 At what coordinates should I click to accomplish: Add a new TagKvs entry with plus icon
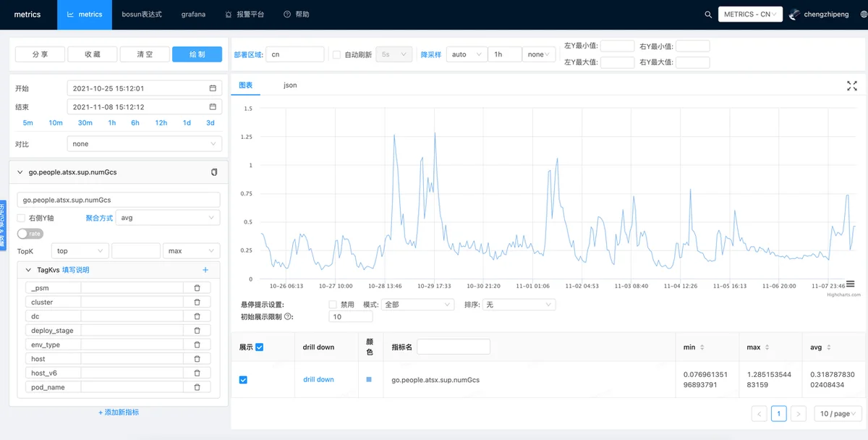205,270
